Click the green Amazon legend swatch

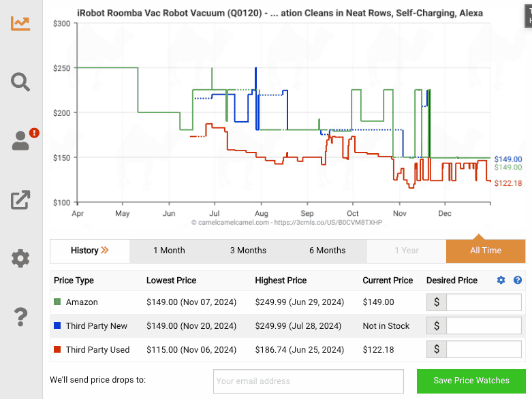click(x=58, y=302)
